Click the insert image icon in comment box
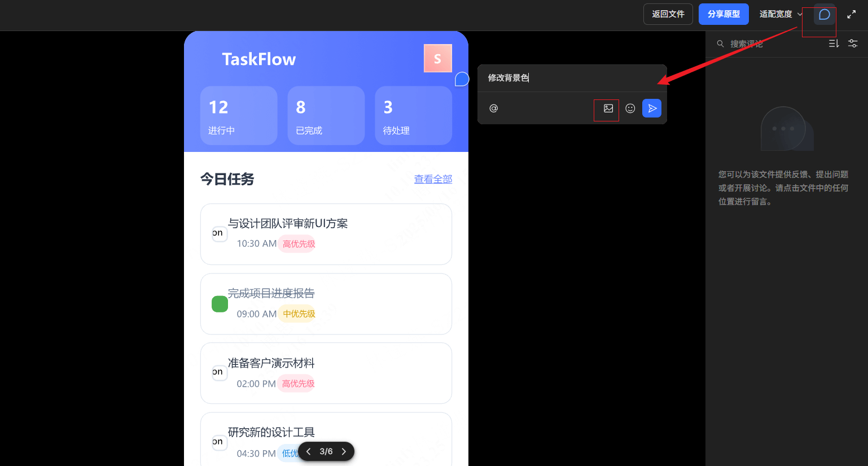The width and height of the screenshot is (868, 466). coord(608,108)
